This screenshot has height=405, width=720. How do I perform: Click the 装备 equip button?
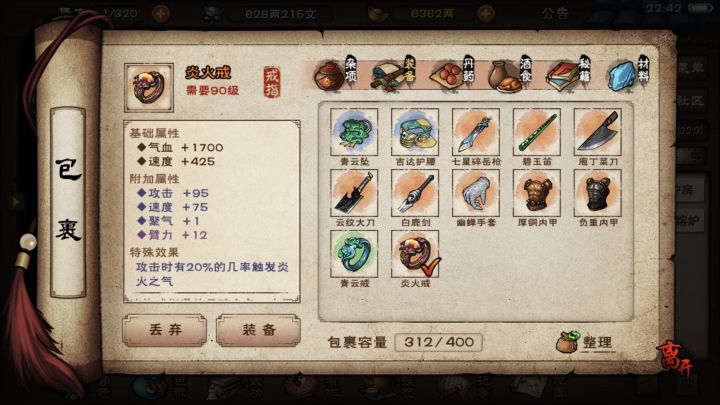(x=259, y=330)
